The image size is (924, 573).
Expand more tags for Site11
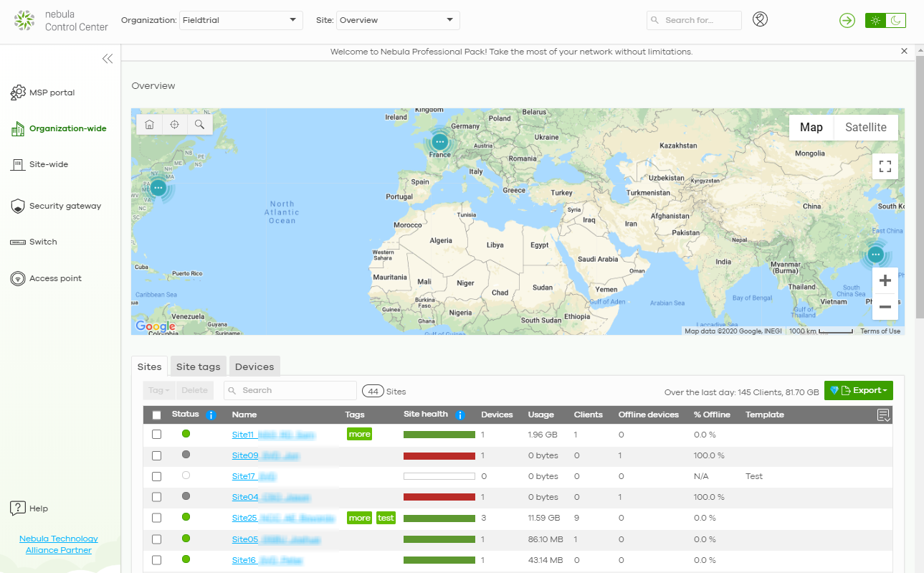point(360,435)
